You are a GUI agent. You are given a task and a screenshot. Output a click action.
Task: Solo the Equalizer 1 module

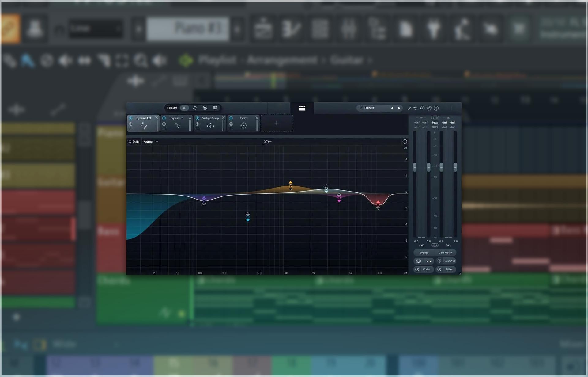[x=164, y=124]
